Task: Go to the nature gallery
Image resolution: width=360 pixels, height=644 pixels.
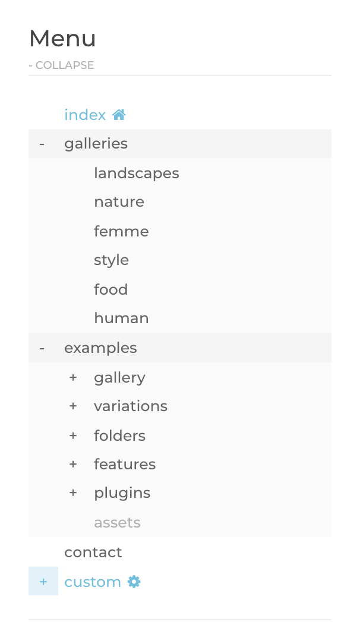Action: 119,202
